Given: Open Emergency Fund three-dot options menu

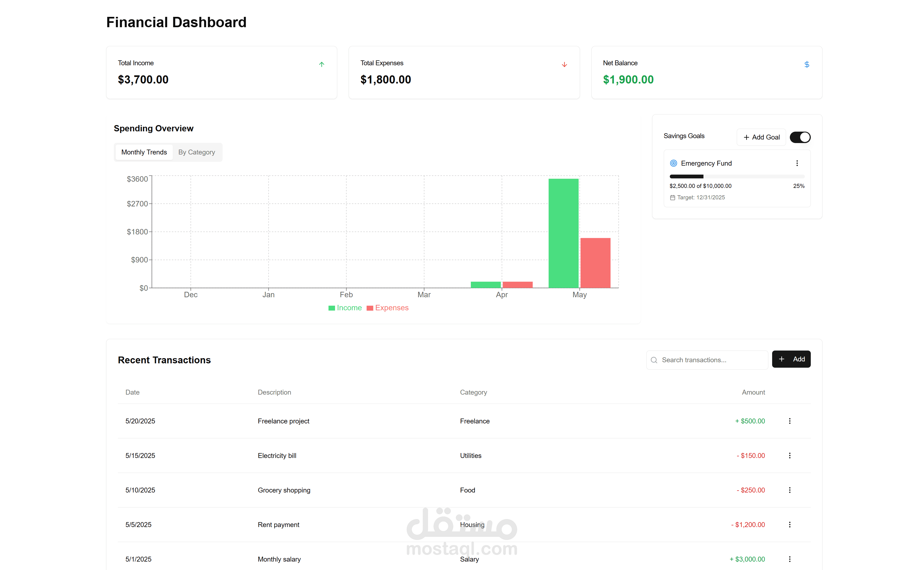Looking at the screenshot, I should point(797,163).
